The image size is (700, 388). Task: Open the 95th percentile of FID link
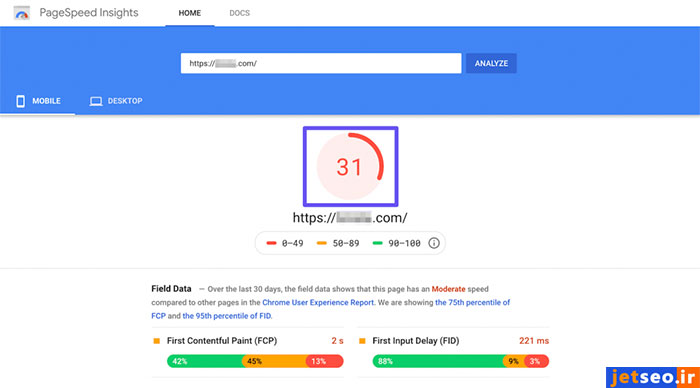(x=227, y=316)
